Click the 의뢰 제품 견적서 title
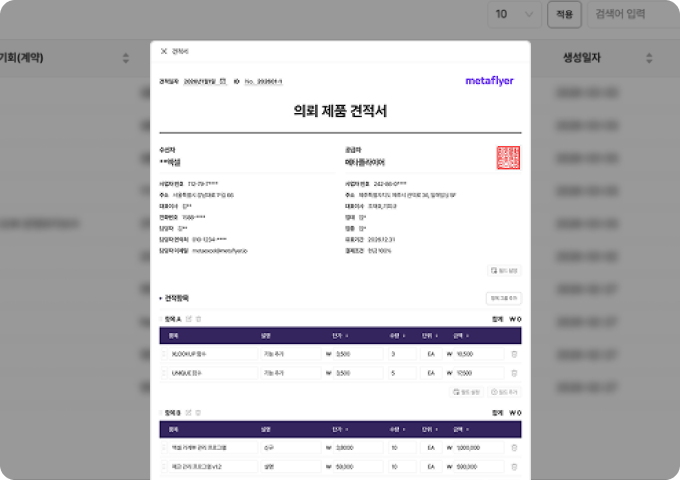 (340, 111)
